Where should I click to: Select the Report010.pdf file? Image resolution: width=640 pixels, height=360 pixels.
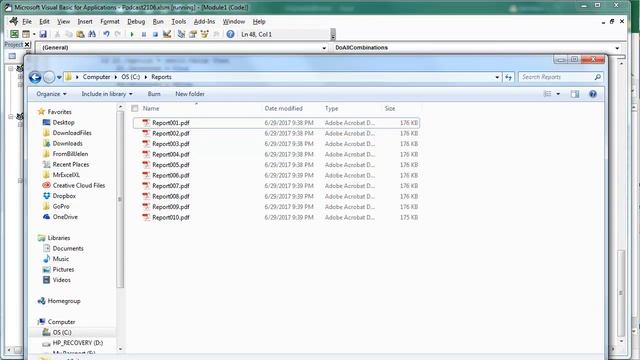pyautogui.click(x=276, y=218)
